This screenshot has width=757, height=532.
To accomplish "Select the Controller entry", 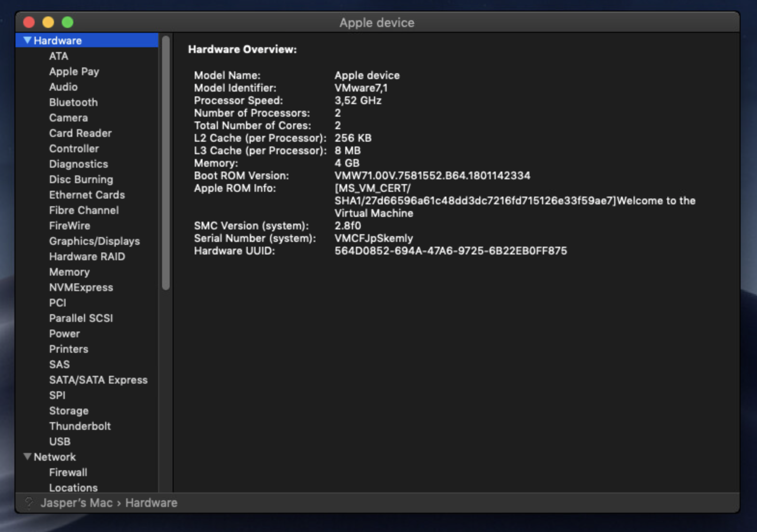I will (74, 148).
